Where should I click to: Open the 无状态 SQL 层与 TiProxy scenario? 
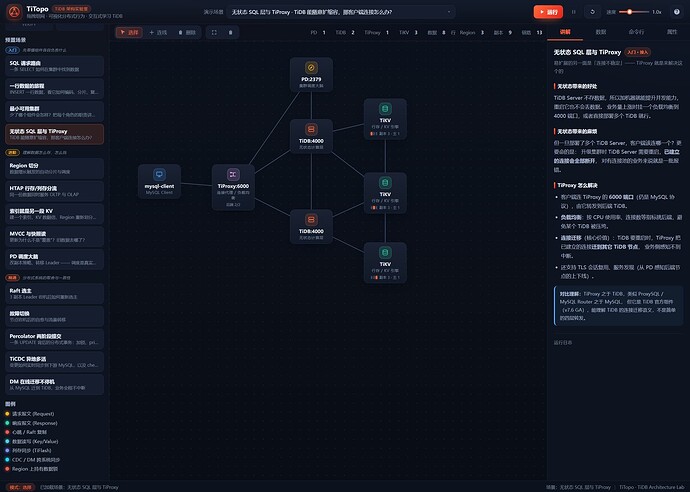[55, 134]
